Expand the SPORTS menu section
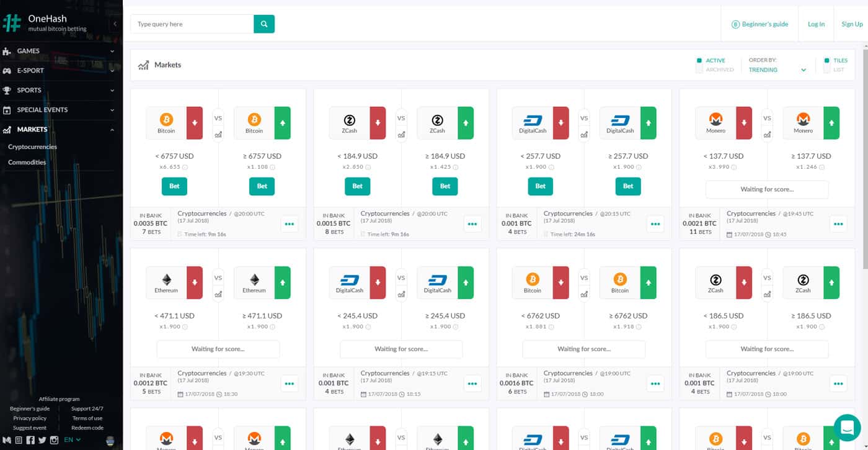868x450 pixels. [x=58, y=90]
